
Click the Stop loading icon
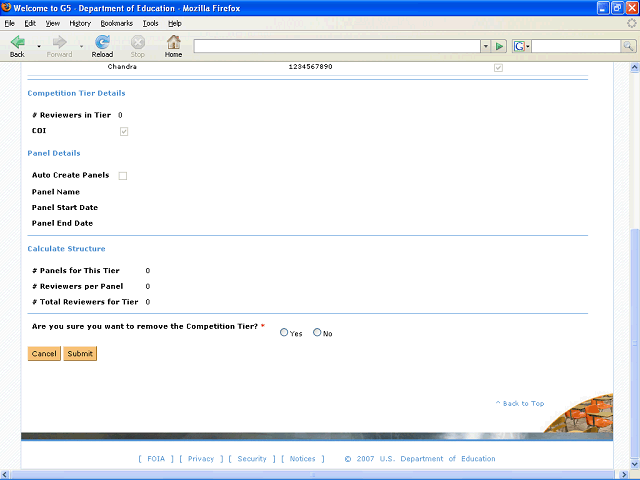click(x=138, y=46)
